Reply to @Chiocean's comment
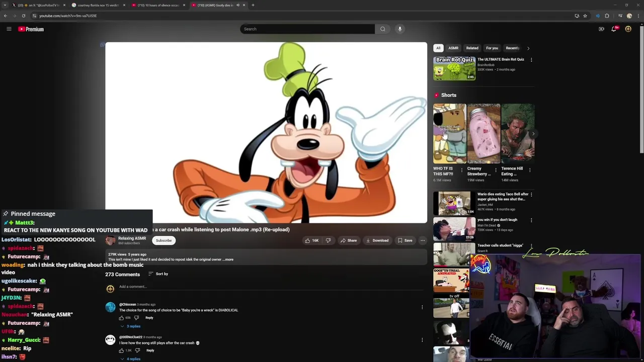 tap(149, 318)
